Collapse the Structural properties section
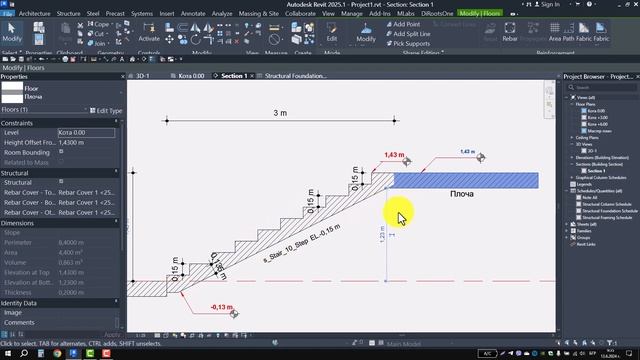 (x=116, y=172)
